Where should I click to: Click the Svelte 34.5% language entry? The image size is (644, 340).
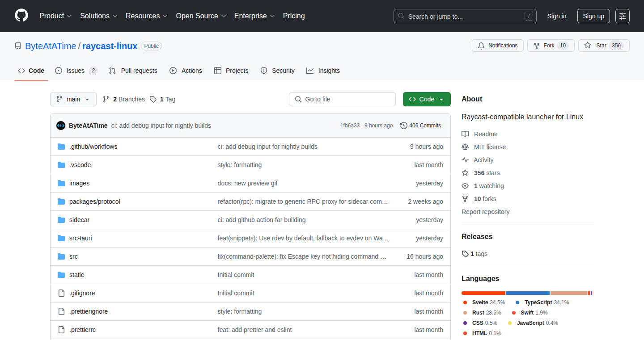click(483, 302)
